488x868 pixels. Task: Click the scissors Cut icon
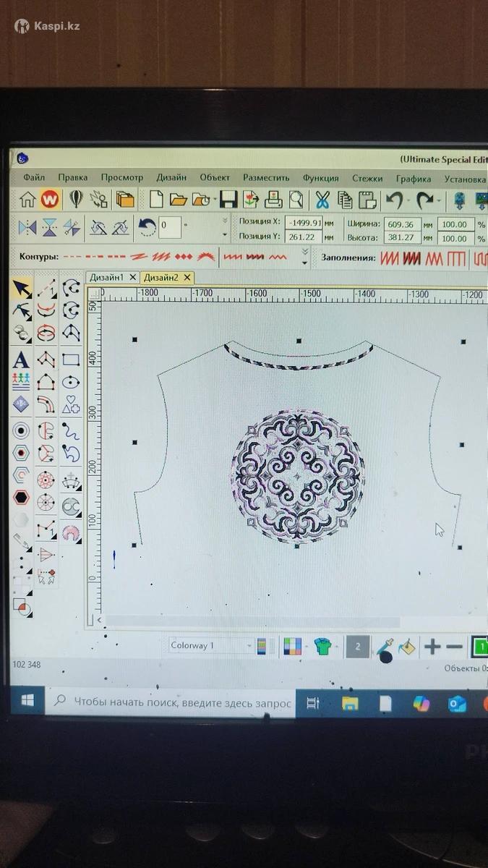[x=322, y=199]
